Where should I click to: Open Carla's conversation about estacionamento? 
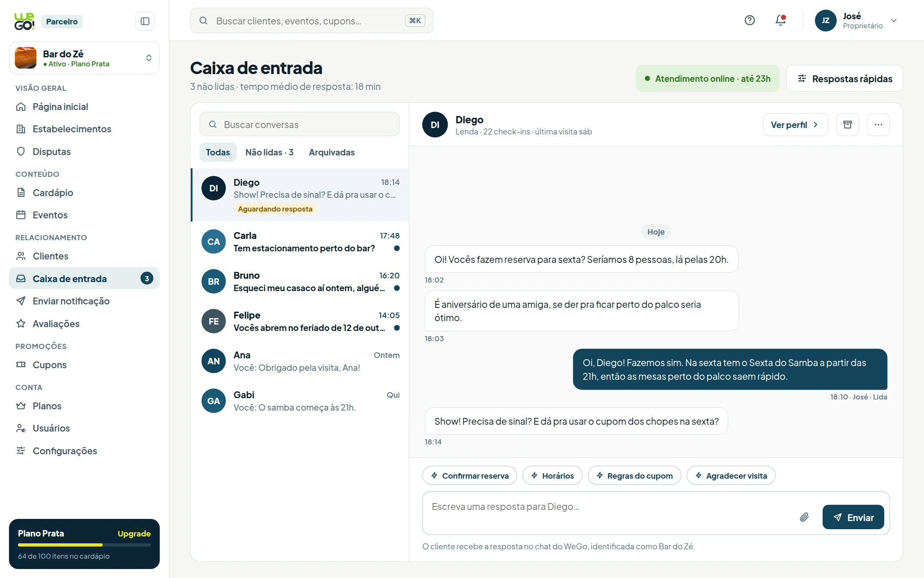[300, 241]
